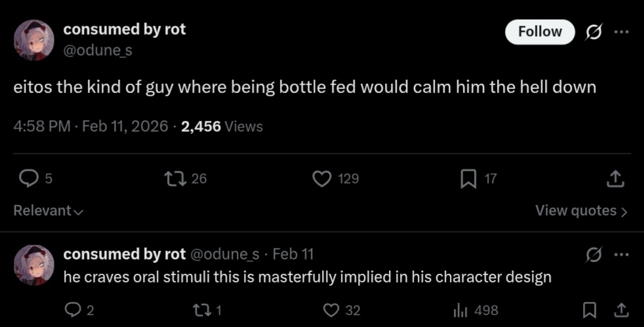Open View quotes
Screen dimensions: 644x327
coord(581,211)
